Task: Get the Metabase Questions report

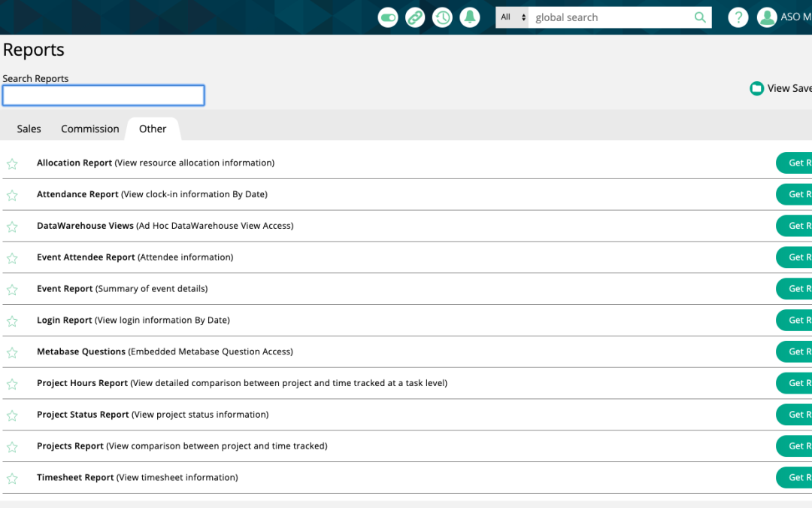Action: point(794,351)
